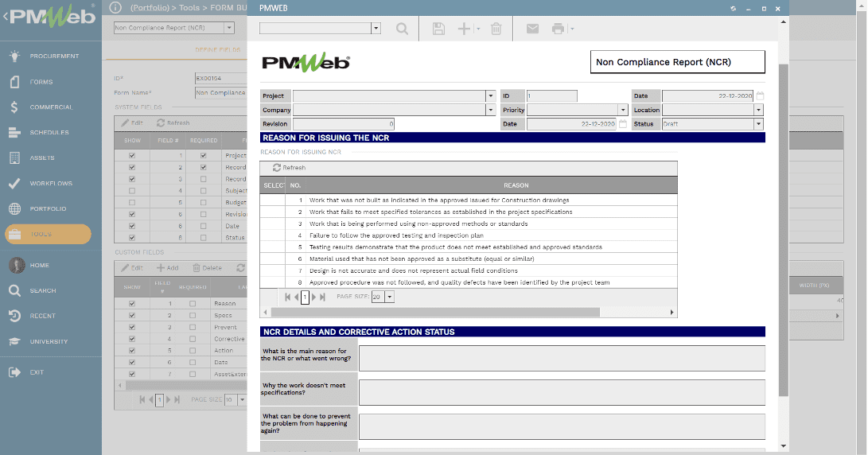
Task: Click the Revision number input field
Action: [344, 124]
